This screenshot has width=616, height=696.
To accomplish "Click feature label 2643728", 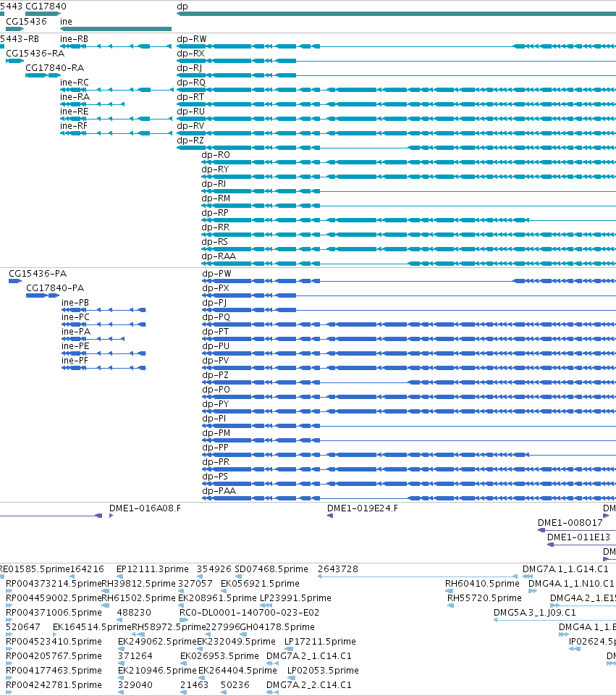I will [337, 569].
